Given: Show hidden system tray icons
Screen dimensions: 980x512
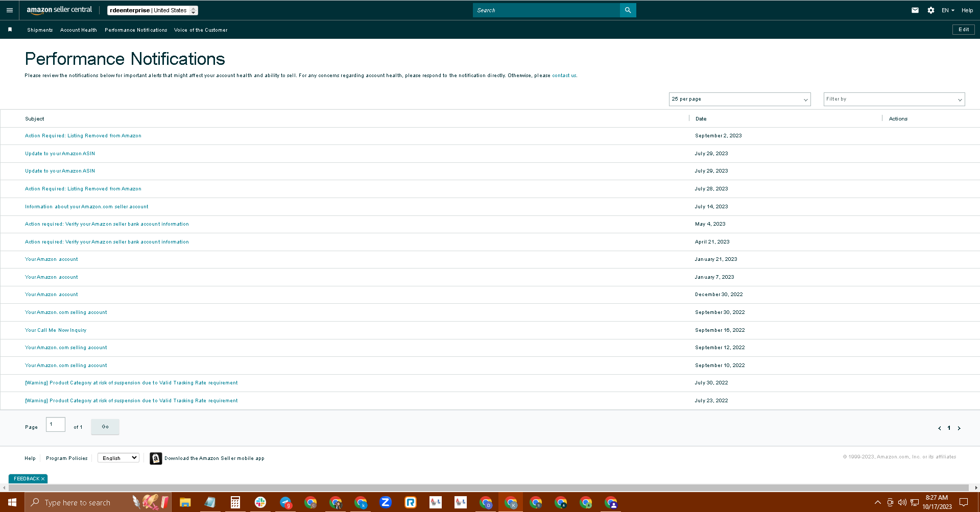Looking at the screenshot, I should pos(878,502).
